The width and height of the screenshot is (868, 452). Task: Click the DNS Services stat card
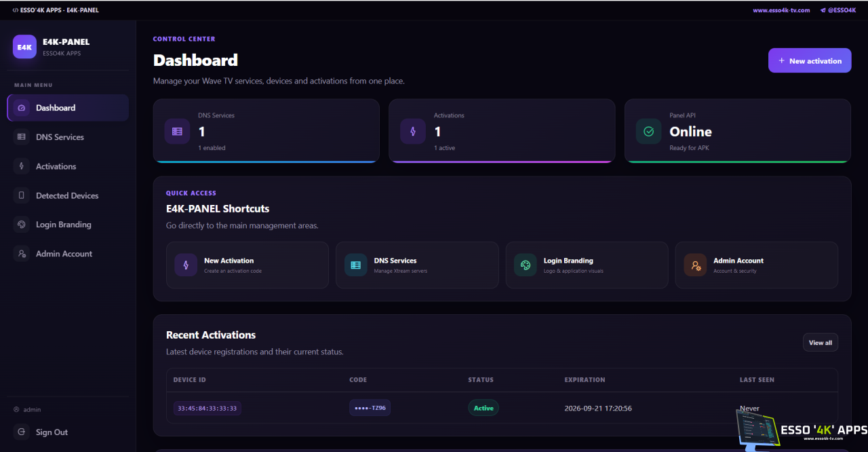point(267,131)
